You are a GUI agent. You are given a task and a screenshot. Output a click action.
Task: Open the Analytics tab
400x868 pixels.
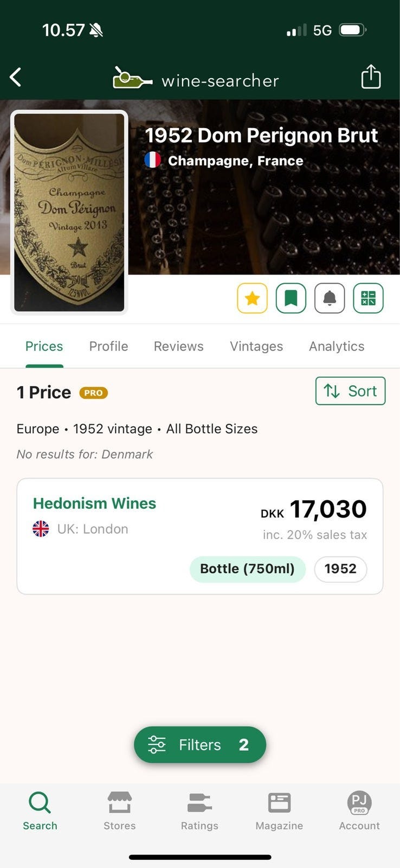[x=337, y=346]
